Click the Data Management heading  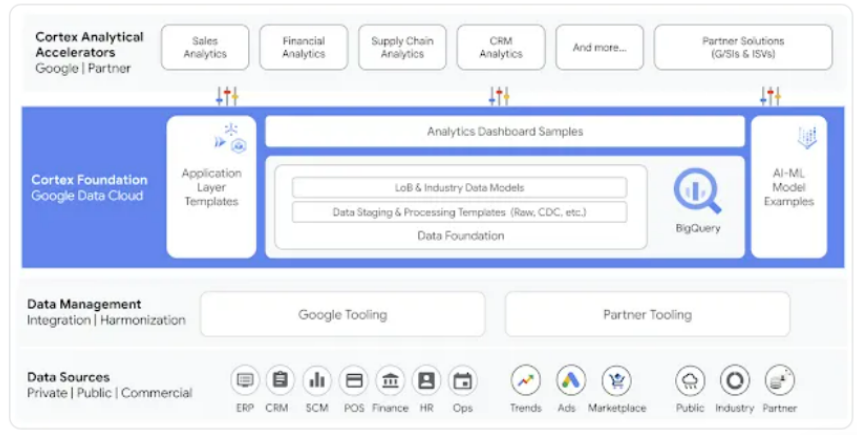point(84,304)
